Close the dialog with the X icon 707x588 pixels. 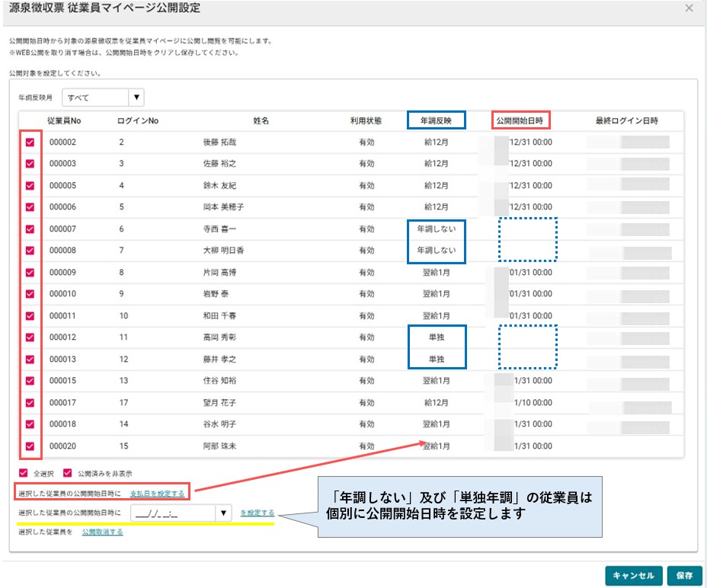point(689,8)
